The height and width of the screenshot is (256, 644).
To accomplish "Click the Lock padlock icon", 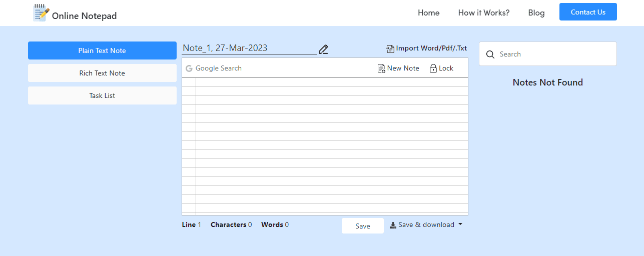I will [x=433, y=68].
